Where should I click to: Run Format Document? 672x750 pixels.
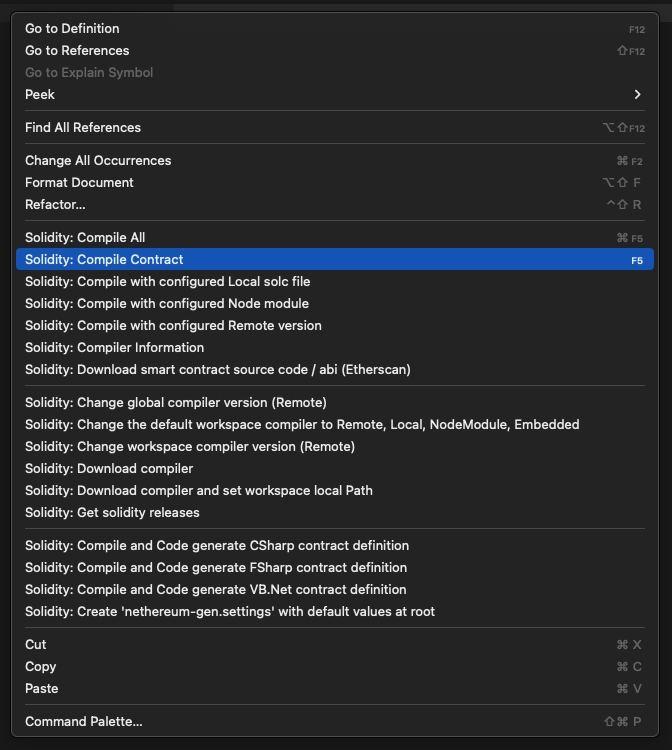click(x=335, y=182)
